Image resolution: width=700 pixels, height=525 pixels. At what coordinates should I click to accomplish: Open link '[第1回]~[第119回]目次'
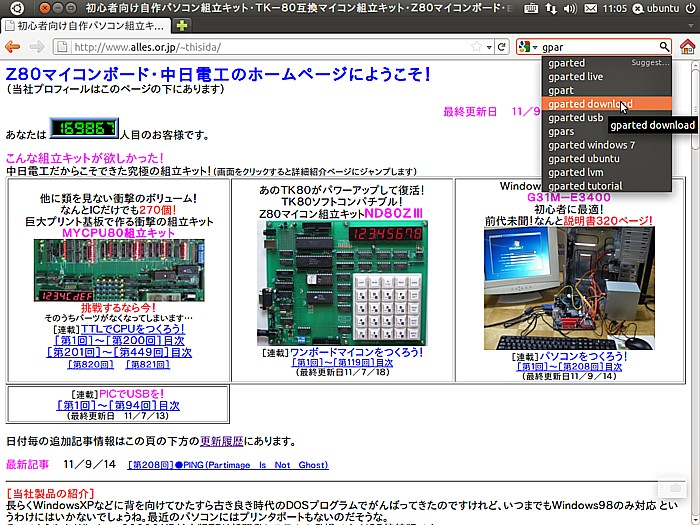(x=342, y=362)
